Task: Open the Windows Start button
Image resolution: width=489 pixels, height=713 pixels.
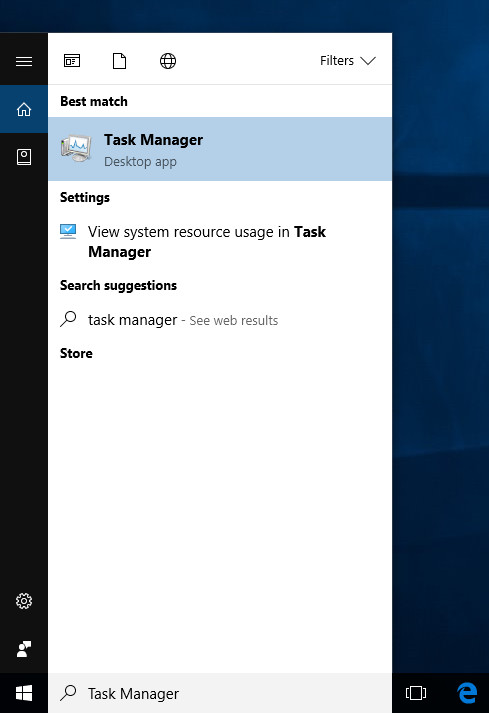Action: (24, 693)
